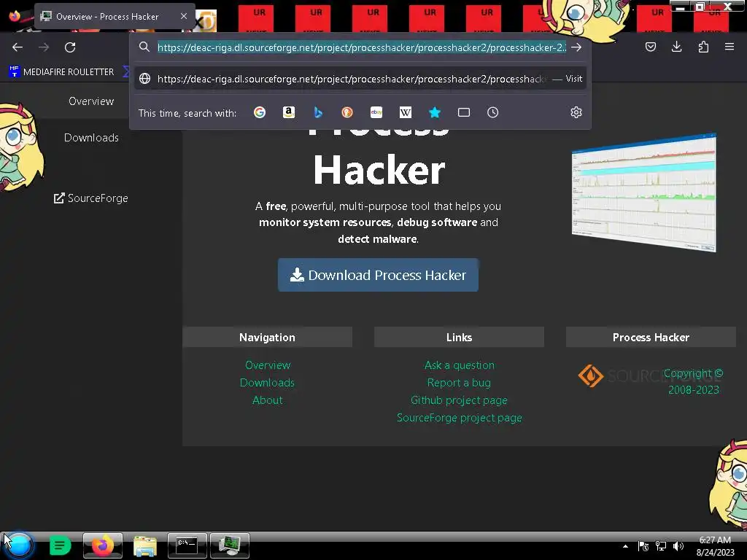Search open tabs with the tab icon
747x560 pixels.
click(463, 112)
